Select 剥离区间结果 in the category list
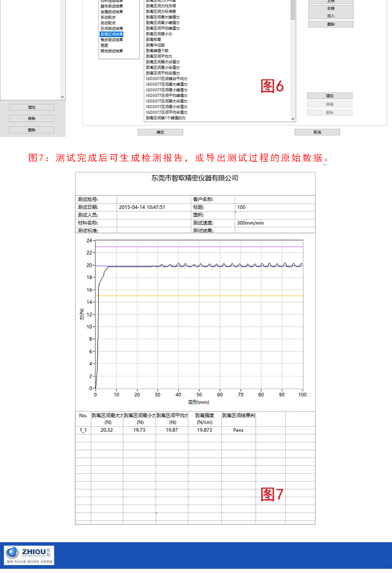The image size is (392, 573). [112, 34]
